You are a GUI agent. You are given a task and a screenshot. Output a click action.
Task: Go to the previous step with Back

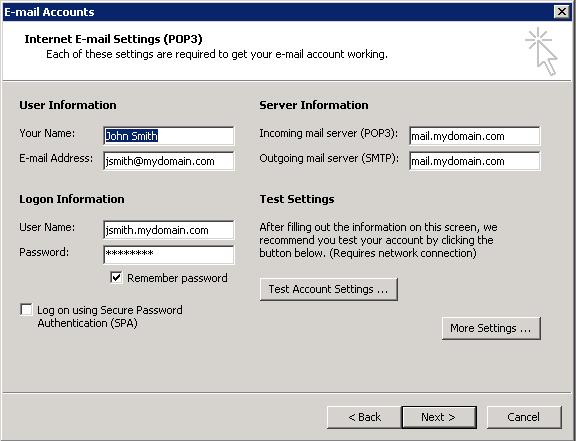tap(364, 417)
